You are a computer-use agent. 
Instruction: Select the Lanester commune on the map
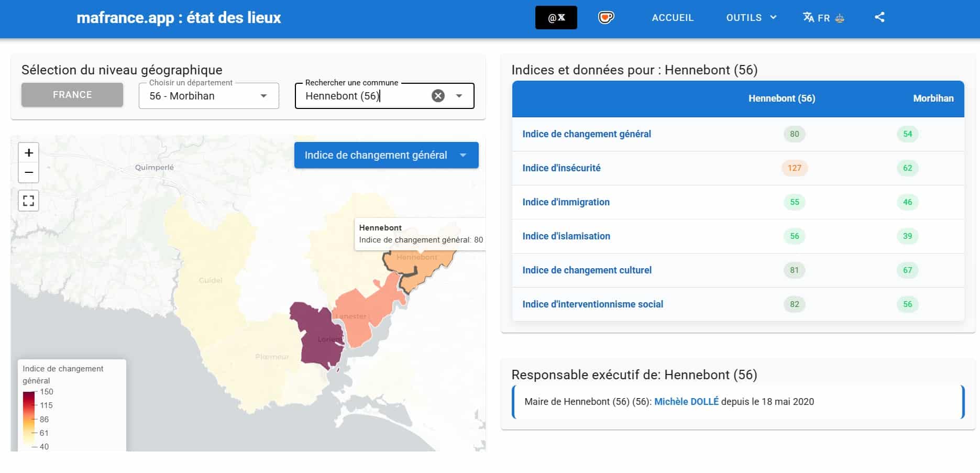point(361,314)
